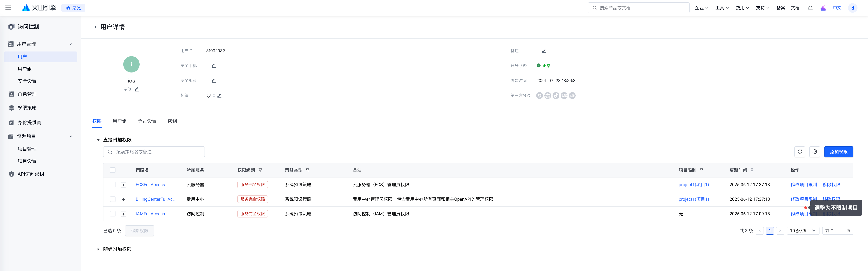Collapse the 直接附加权限 section
Image resolution: width=868 pixels, height=271 pixels.
(98, 140)
